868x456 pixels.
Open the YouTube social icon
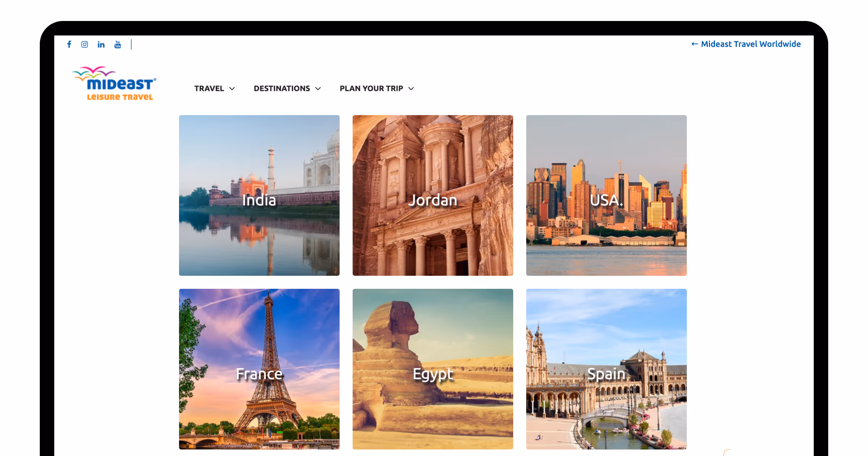118,44
